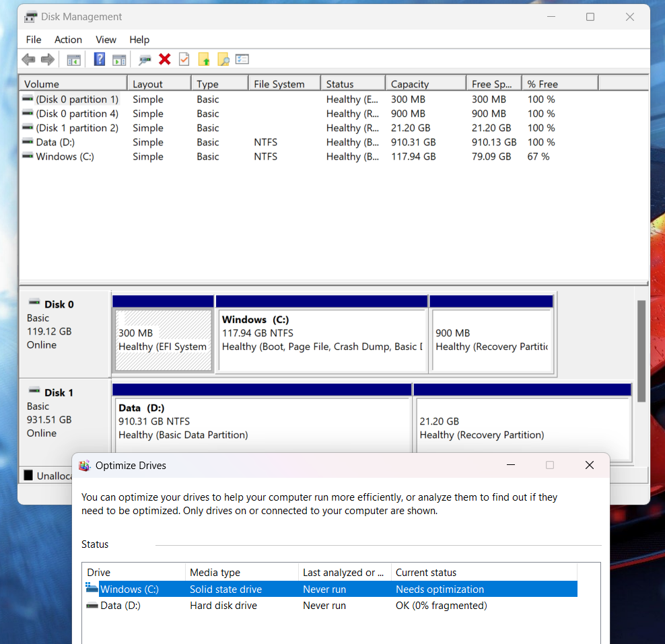
Task: Click the disk icon next to Disk 0 label
Action: coord(34,302)
